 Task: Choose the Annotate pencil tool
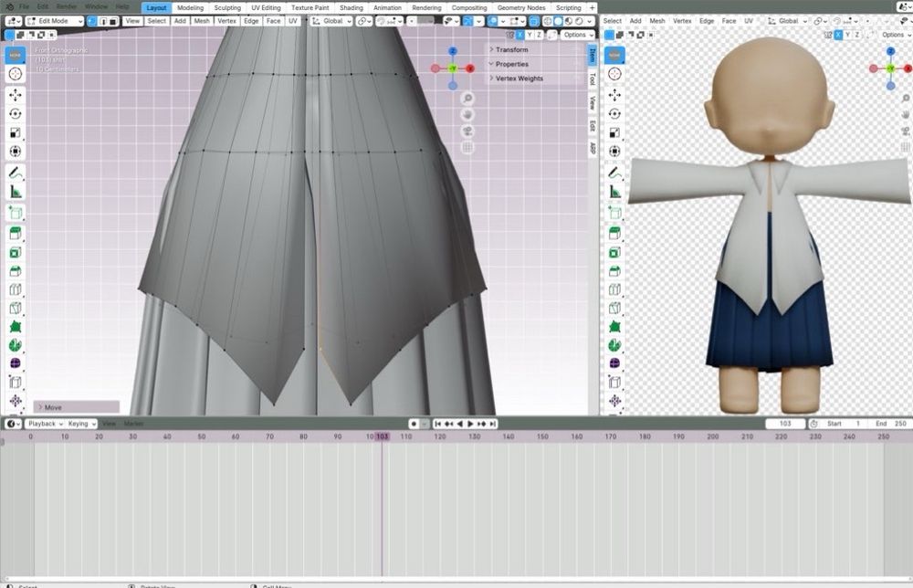(x=16, y=173)
